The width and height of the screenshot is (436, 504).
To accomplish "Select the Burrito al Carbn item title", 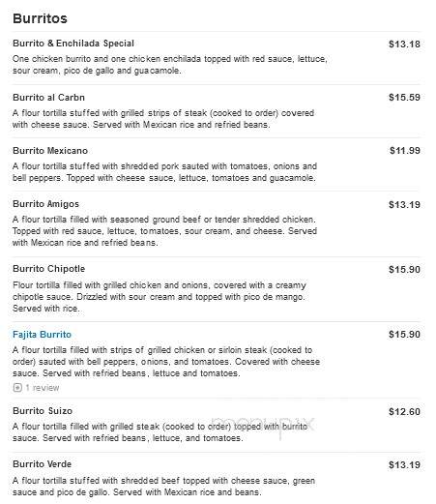I will pyautogui.click(x=48, y=98).
